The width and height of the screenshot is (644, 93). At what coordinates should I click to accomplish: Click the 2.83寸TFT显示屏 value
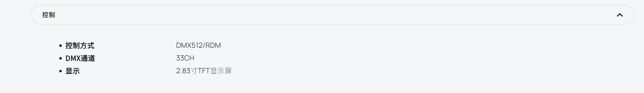click(x=204, y=71)
